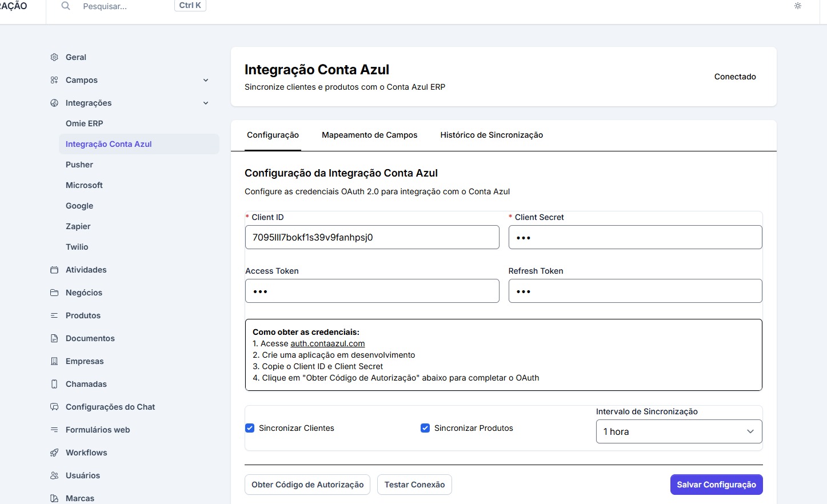Click the Atividades calendar icon in sidebar
This screenshot has height=504, width=827.
[54, 270]
